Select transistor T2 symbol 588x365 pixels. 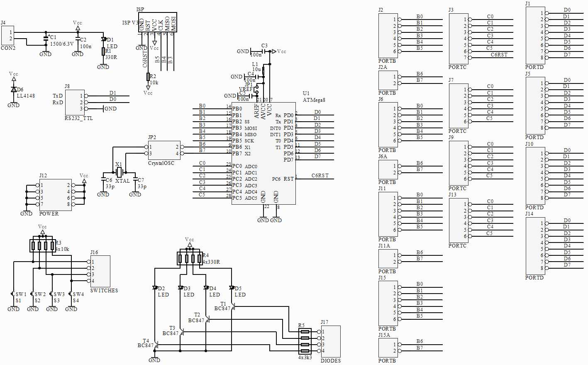pyautogui.click(x=207, y=319)
